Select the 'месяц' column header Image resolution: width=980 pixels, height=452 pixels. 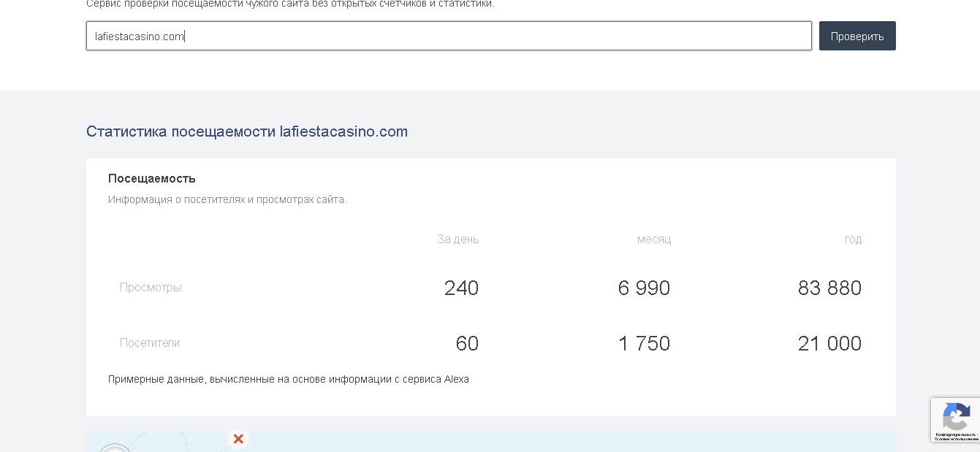click(x=653, y=239)
